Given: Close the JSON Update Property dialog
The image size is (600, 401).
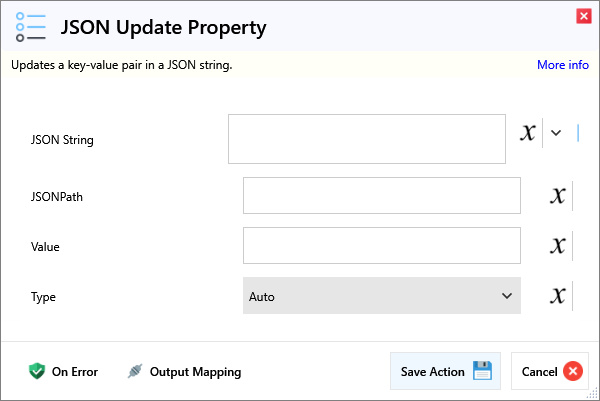Looking at the screenshot, I should (x=583, y=16).
